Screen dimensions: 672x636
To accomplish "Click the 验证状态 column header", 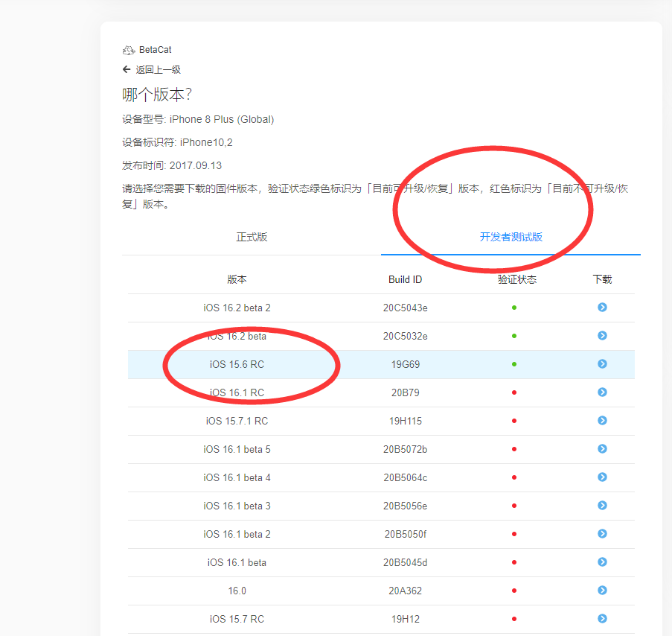I will point(516,279).
